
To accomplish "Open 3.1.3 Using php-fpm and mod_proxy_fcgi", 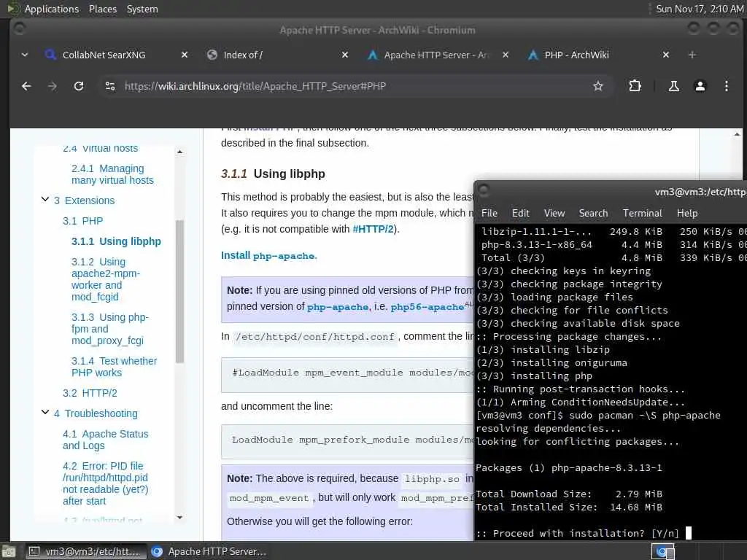I will (110, 329).
